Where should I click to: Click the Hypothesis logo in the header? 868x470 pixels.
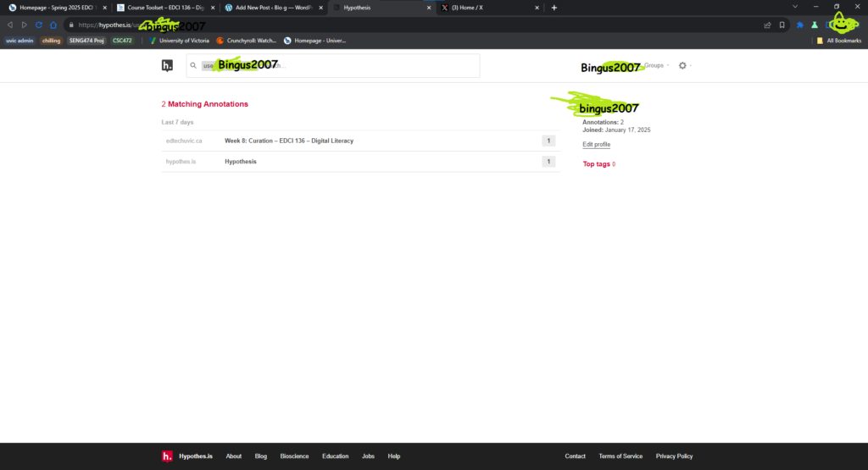point(167,65)
